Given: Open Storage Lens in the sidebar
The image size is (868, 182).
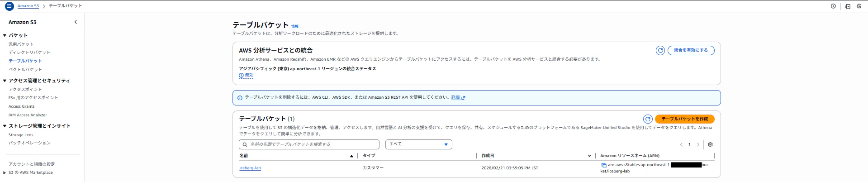Looking at the screenshot, I should click(x=21, y=135).
